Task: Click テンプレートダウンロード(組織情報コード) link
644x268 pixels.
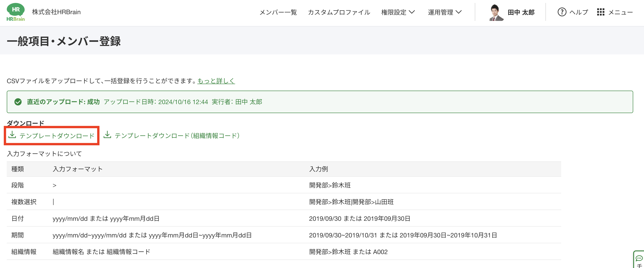Action: [177, 136]
